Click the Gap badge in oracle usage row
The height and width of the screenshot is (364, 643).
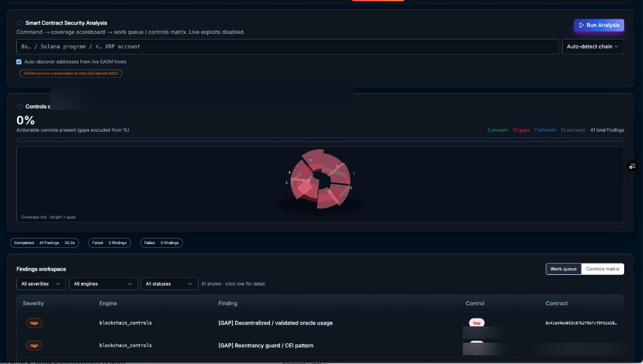click(x=477, y=323)
